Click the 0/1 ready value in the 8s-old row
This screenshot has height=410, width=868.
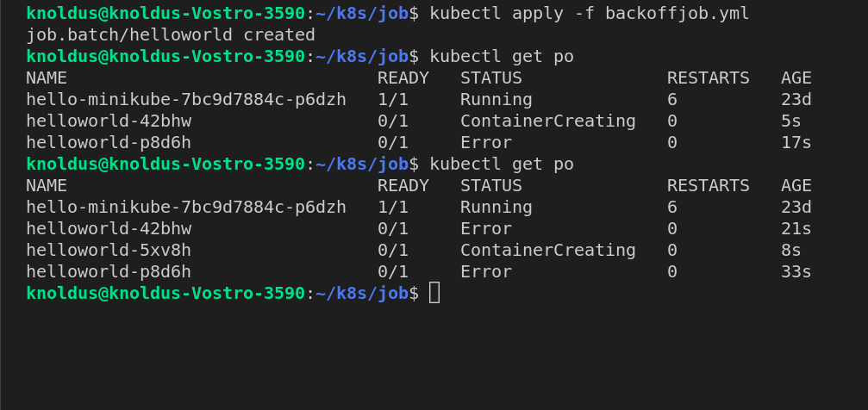point(392,250)
